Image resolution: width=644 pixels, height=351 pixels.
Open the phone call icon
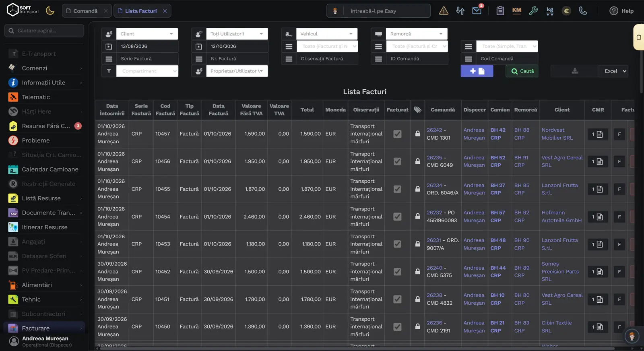pos(583,11)
